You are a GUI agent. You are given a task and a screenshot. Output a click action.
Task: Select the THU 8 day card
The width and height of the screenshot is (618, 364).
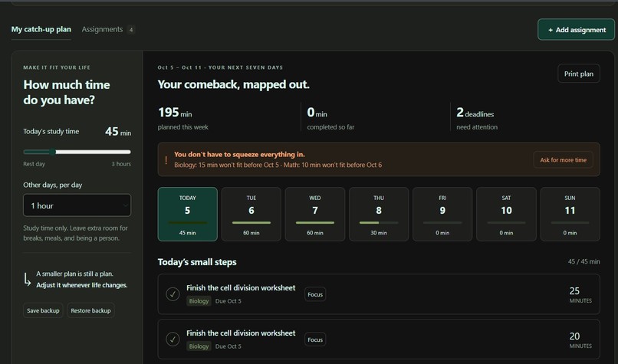[x=379, y=214]
